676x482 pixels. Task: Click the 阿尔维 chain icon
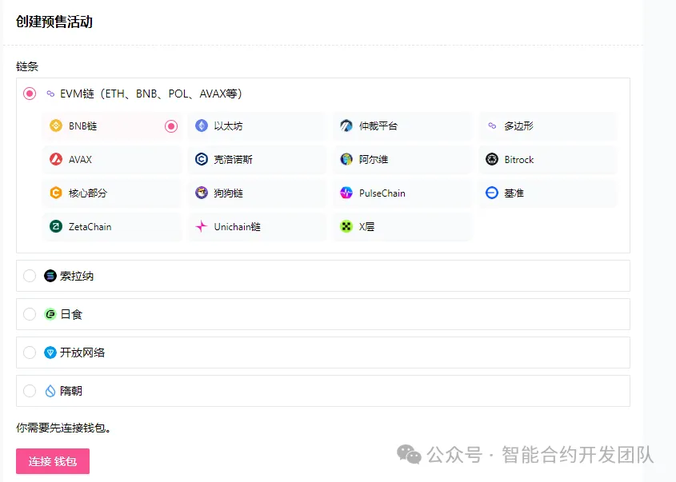346,160
